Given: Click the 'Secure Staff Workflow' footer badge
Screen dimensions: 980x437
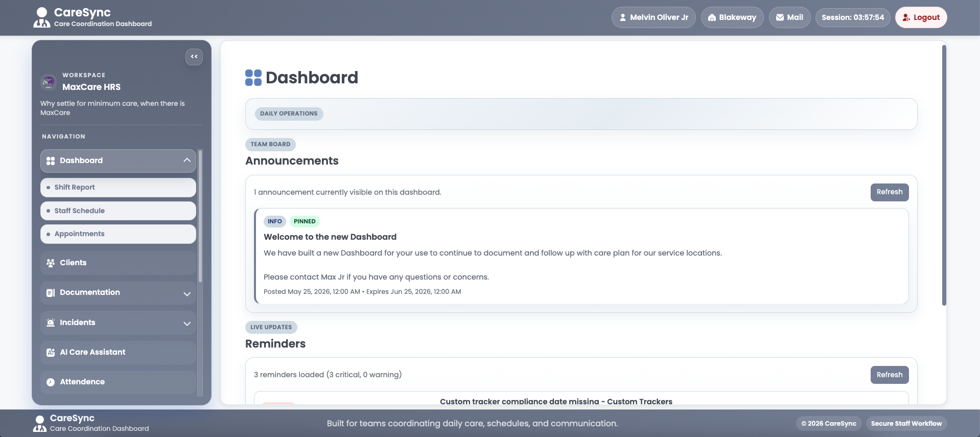Looking at the screenshot, I should point(906,423).
